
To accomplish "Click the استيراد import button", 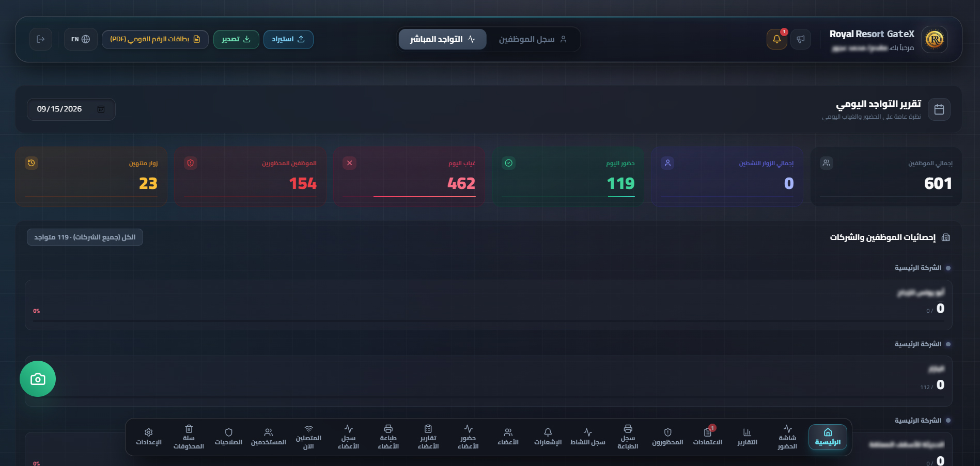I will click(288, 39).
